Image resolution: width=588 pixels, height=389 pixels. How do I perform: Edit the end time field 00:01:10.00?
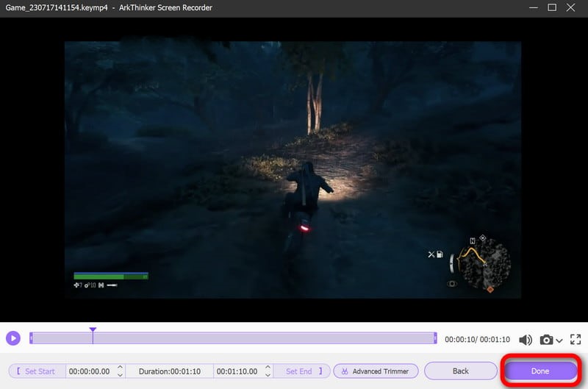coord(237,371)
